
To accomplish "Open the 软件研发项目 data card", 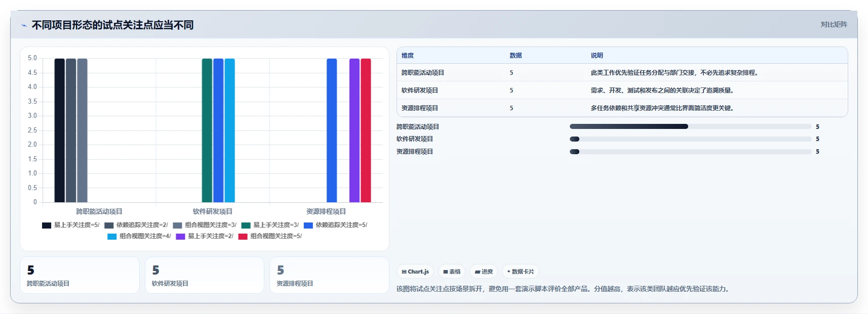I will pyautogui.click(x=205, y=275).
